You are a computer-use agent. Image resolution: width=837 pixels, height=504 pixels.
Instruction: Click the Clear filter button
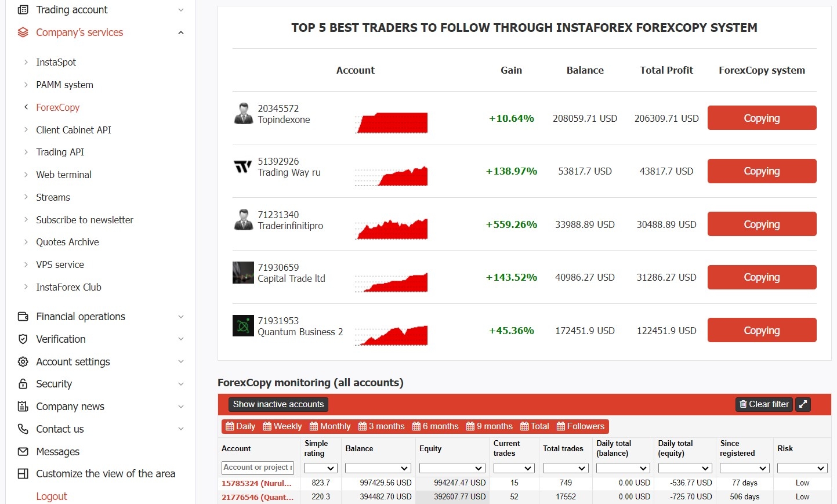point(763,404)
